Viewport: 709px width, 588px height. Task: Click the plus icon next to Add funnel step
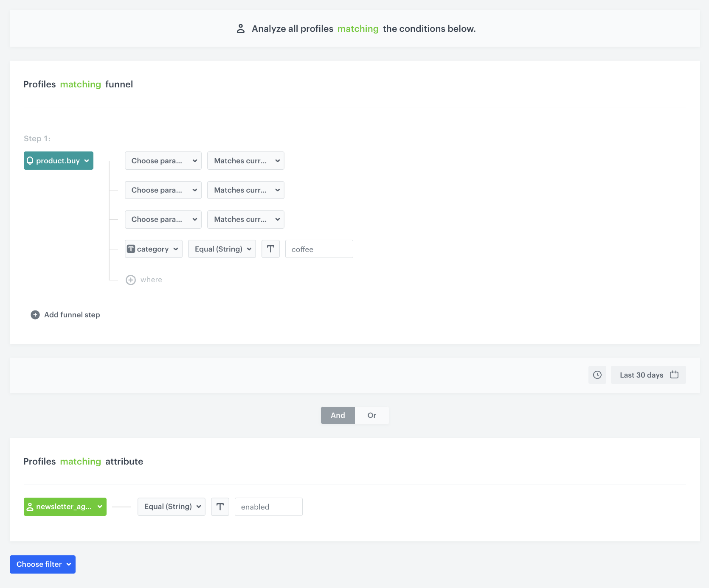(35, 314)
